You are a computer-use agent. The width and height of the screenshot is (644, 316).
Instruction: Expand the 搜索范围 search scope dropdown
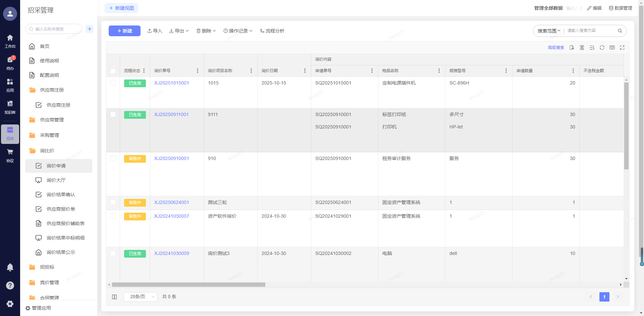(549, 31)
